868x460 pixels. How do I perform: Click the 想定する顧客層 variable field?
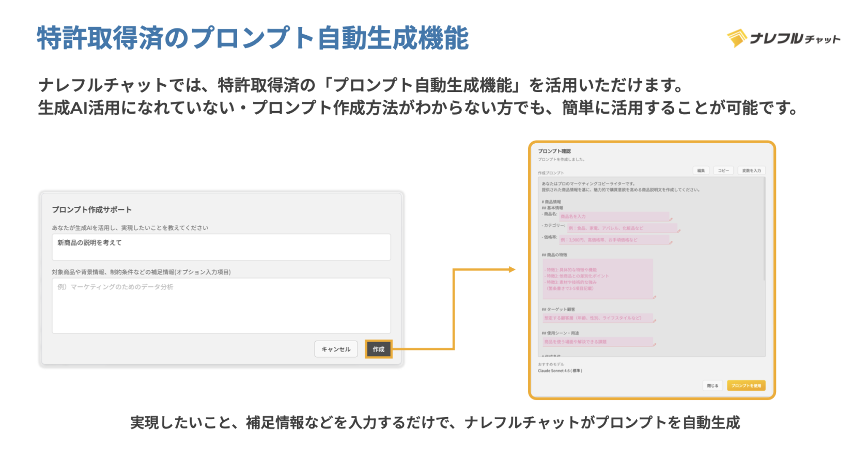pyautogui.click(x=598, y=318)
